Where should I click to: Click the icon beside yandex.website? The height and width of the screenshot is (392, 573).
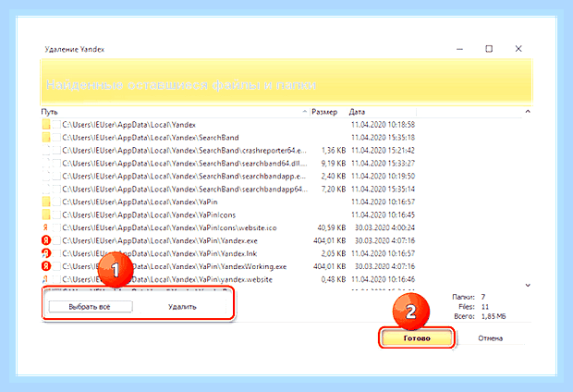45,279
